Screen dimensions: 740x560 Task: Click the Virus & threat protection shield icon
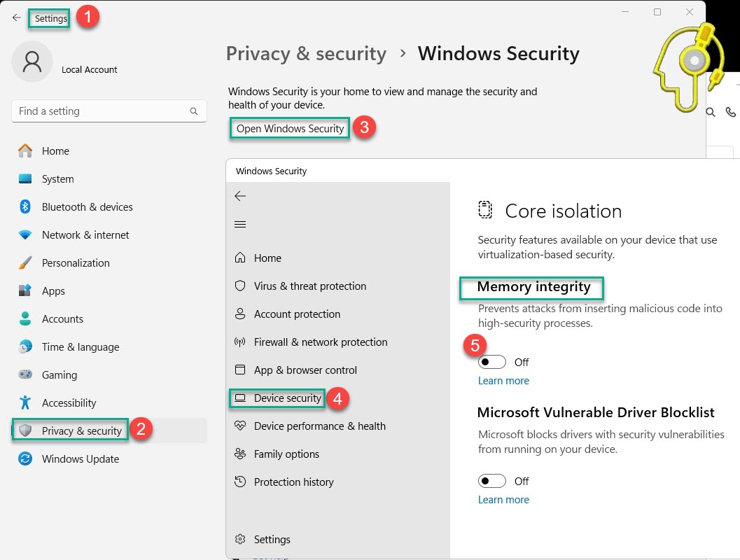(240, 286)
